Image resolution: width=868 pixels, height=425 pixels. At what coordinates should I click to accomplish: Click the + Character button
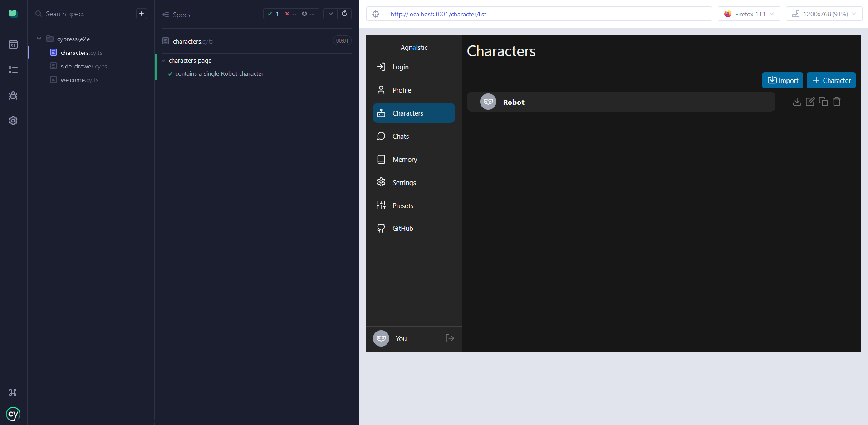pos(831,80)
